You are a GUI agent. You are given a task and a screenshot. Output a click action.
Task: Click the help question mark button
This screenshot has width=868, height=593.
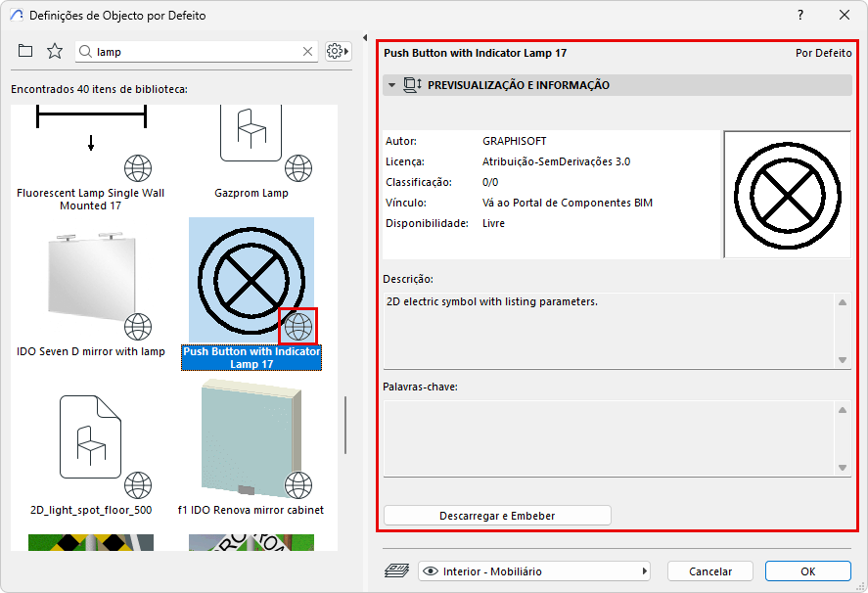click(799, 15)
